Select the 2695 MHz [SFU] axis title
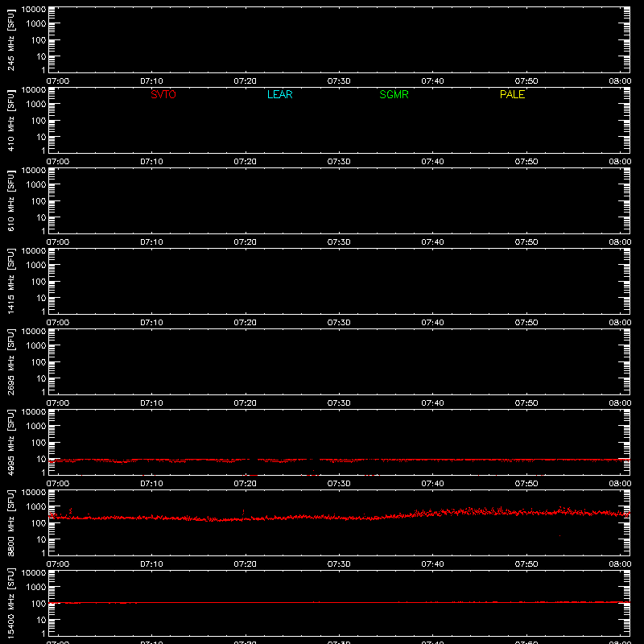Image resolution: width=644 pixels, height=644 pixels. tap(10, 361)
